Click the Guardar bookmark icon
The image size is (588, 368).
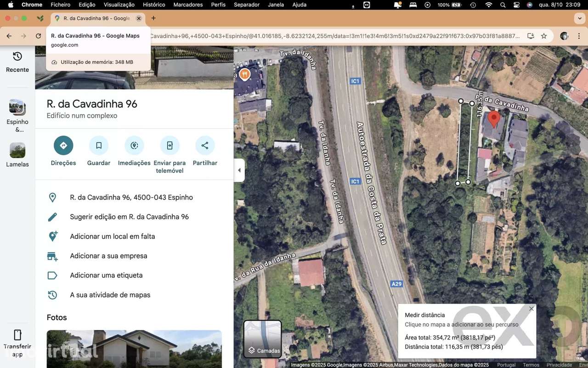(98, 145)
